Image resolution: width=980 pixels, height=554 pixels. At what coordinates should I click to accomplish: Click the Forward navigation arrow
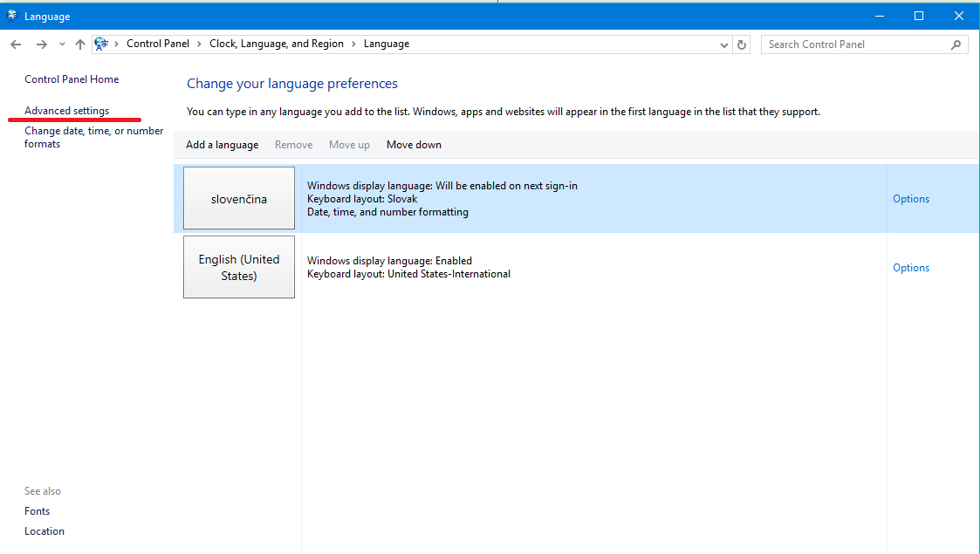pyautogui.click(x=41, y=44)
